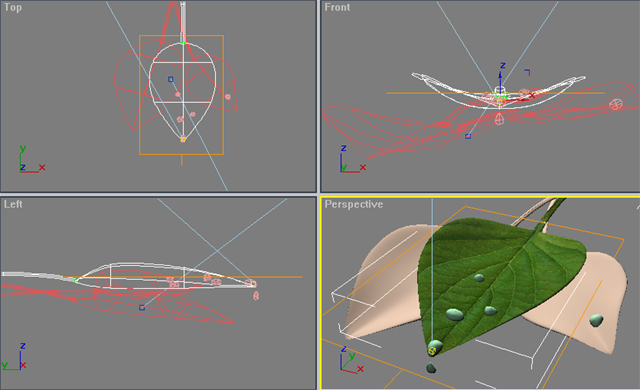Select the largest water droplet on green leaf
This screenshot has width=640, height=390.
click(x=455, y=314)
